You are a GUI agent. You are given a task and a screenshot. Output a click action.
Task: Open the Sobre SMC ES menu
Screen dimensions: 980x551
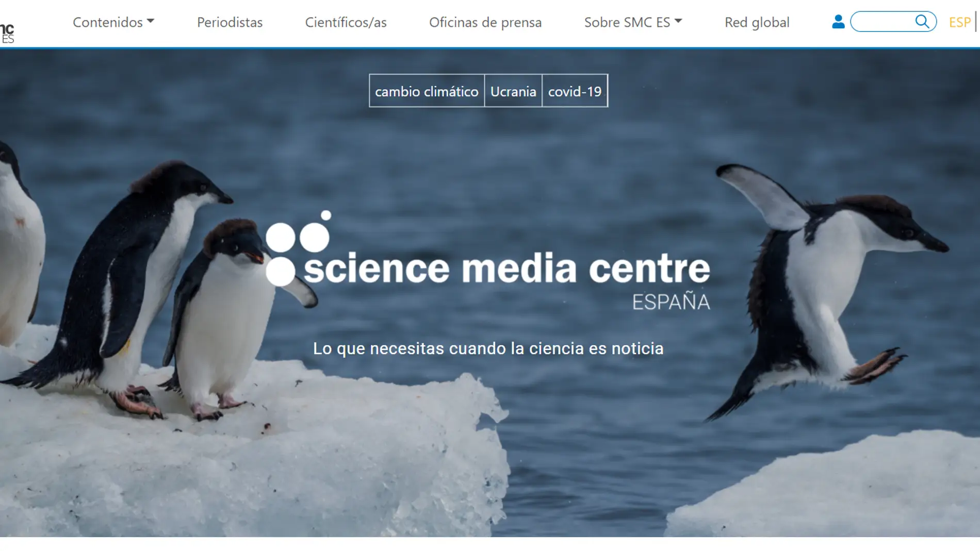(x=633, y=22)
